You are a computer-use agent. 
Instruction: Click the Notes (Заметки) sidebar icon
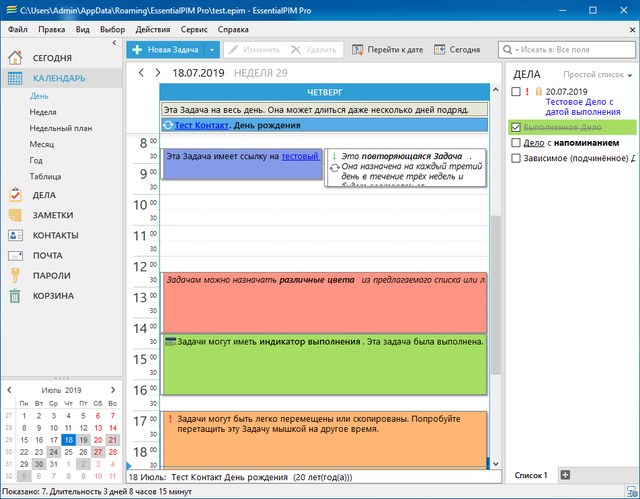15,215
